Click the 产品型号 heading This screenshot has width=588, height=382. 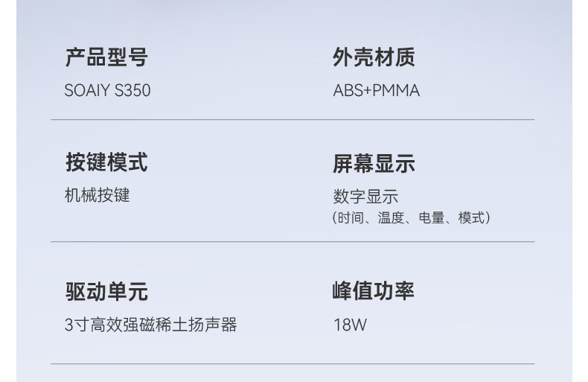[106, 57]
